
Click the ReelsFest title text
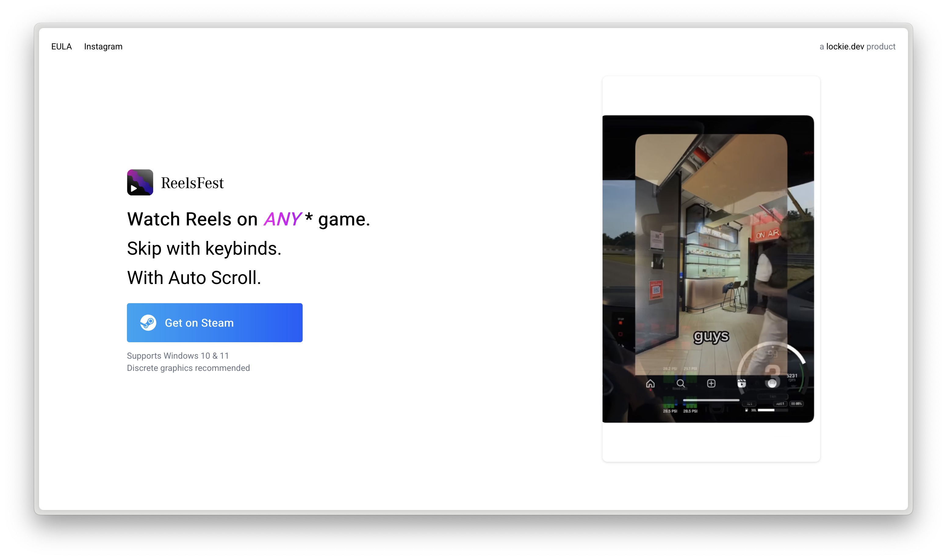193,183
